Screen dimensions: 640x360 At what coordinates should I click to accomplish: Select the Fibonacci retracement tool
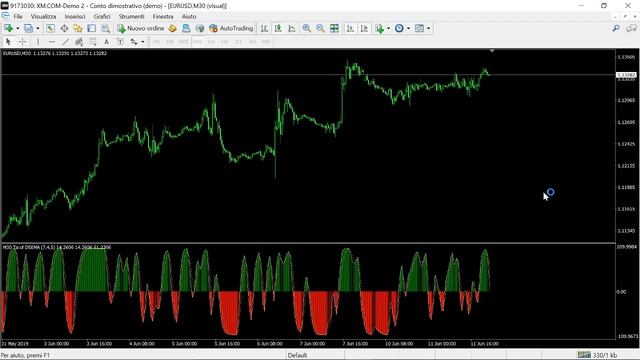tap(93, 42)
